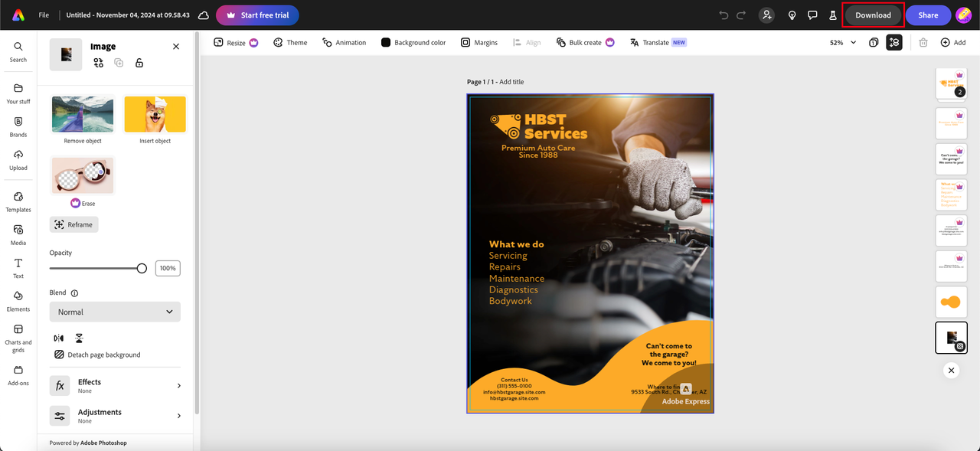Click the Share button
Image resolution: width=980 pixels, height=451 pixels.
click(x=928, y=15)
